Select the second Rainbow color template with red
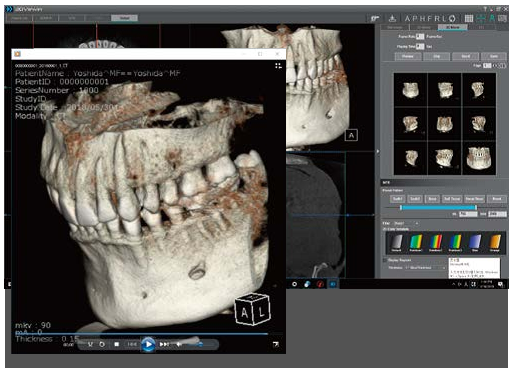 point(435,242)
